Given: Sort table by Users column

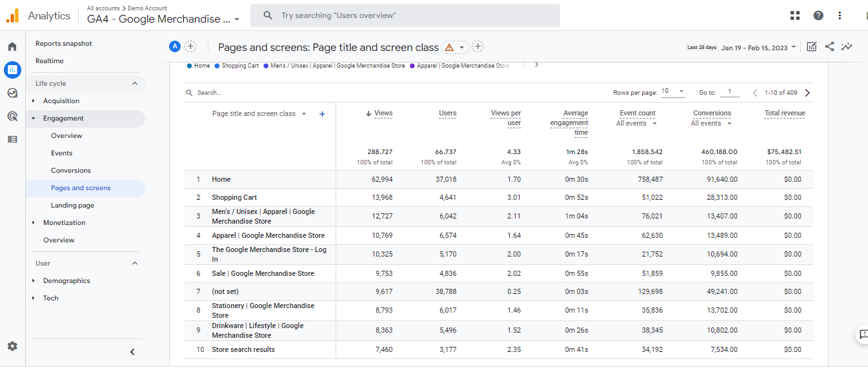Looking at the screenshot, I should pyautogui.click(x=448, y=113).
